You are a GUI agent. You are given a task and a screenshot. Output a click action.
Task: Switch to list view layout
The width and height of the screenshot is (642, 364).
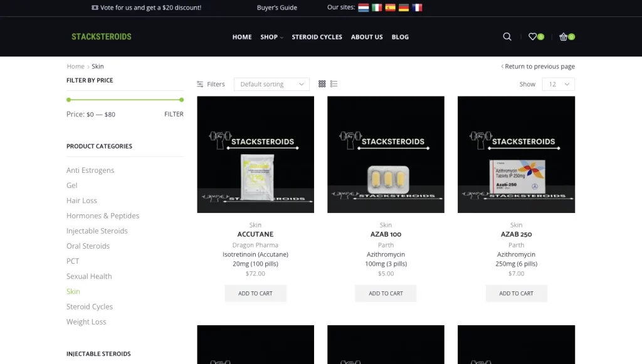pyautogui.click(x=334, y=84)
